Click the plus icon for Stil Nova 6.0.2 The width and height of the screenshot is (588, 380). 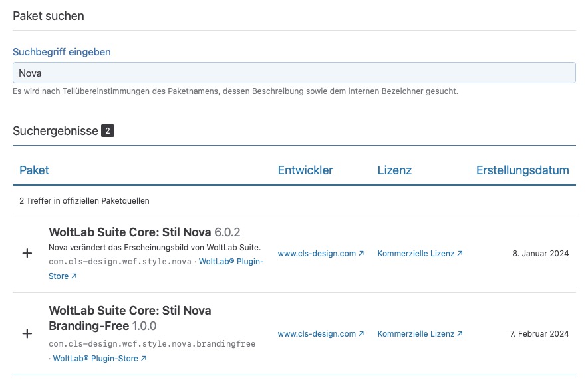pyautogui.click(x=27, y=254)
